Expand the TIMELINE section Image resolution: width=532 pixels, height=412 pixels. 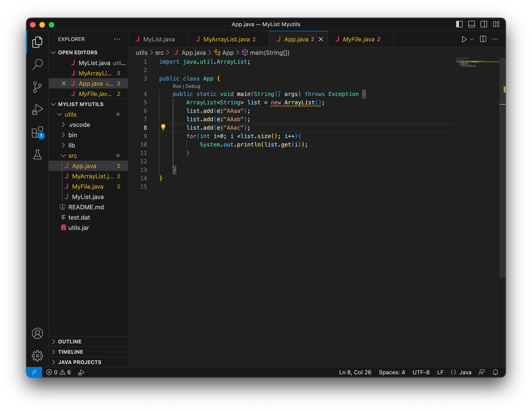pos(89,352)
